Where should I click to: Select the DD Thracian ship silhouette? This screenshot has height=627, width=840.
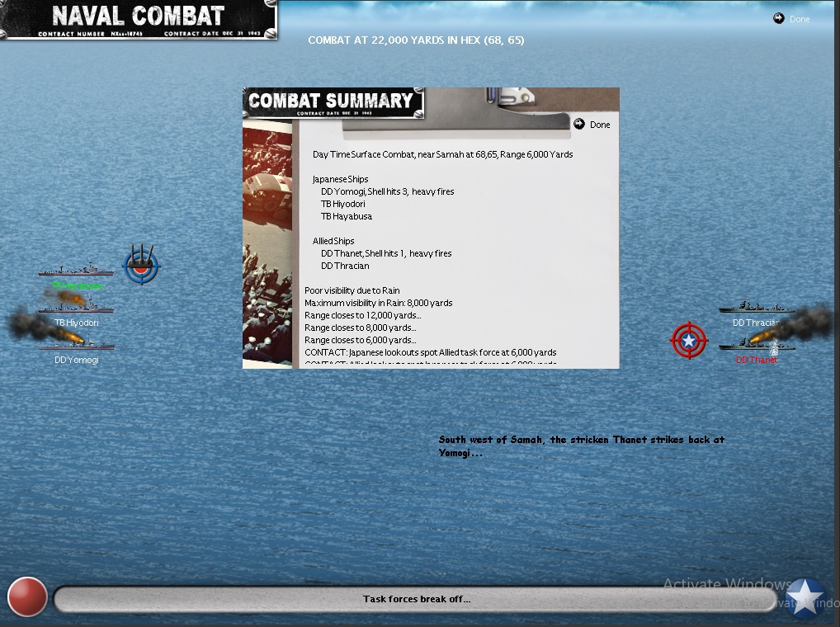point(757,307)
